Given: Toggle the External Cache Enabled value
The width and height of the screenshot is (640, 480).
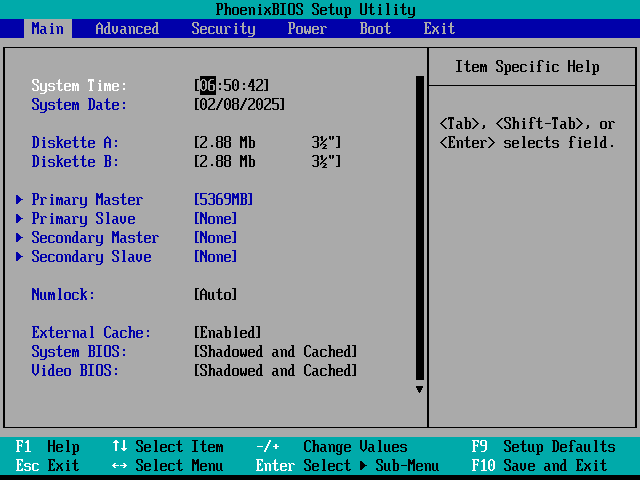Looking at the screenshot, I should click(x=227, y=333).
